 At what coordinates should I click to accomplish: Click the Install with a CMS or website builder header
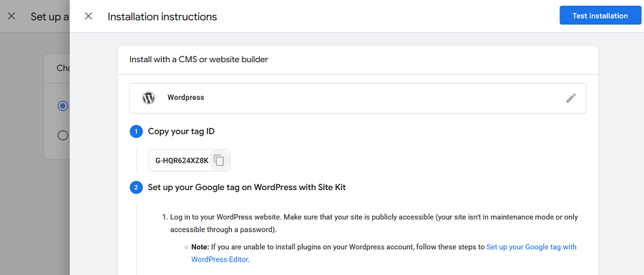[199, 59]
